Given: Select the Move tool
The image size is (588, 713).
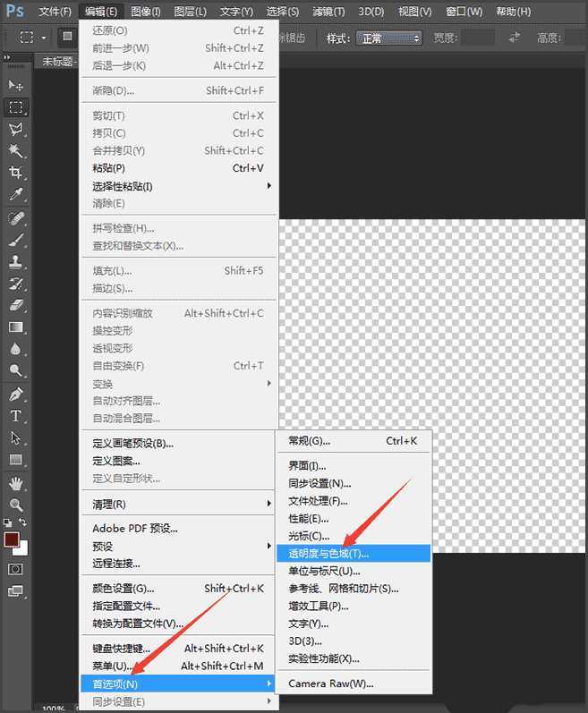Looking at the screenshot, I should [15, 85].
